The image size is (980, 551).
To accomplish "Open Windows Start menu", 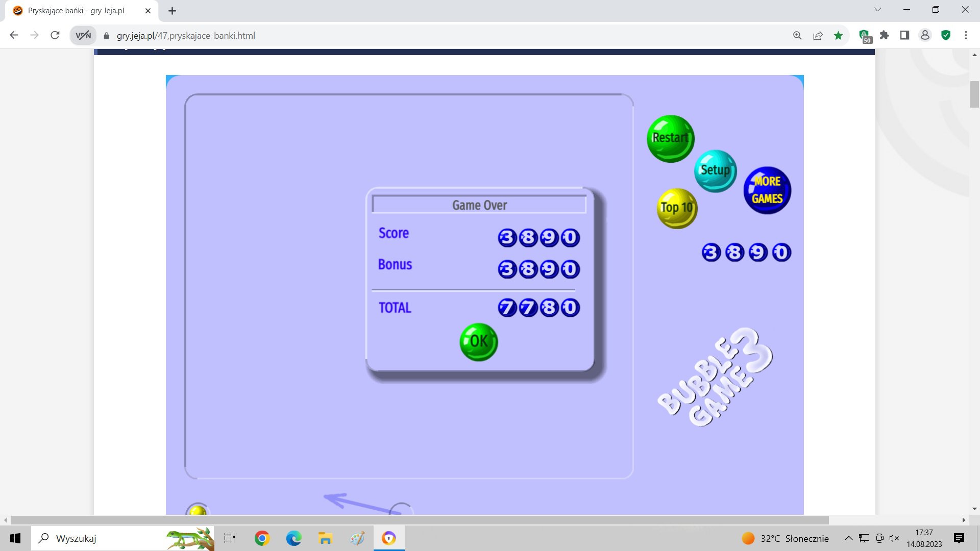I will coord(15,538).
